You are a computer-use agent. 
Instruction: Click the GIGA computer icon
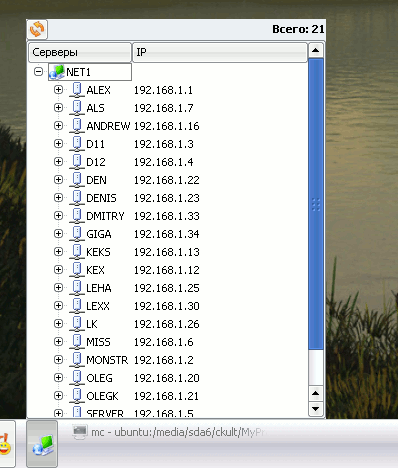click(77, 234)
